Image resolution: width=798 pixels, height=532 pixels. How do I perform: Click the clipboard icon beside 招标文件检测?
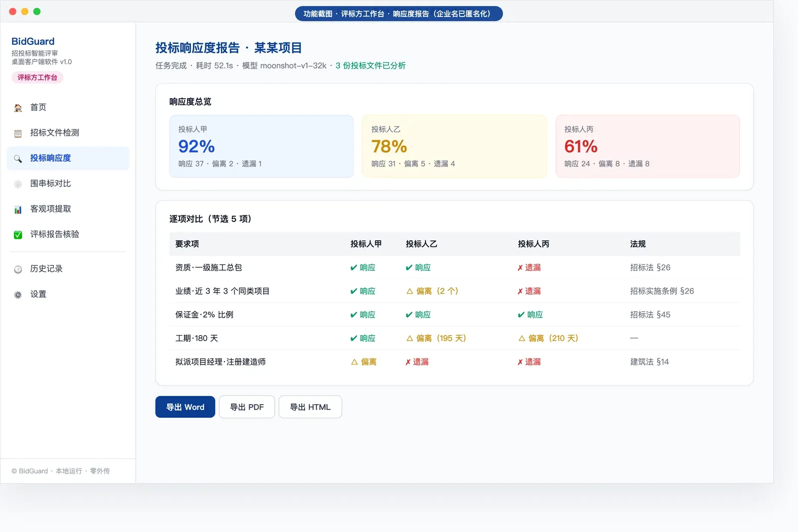[x=18, y=133]
